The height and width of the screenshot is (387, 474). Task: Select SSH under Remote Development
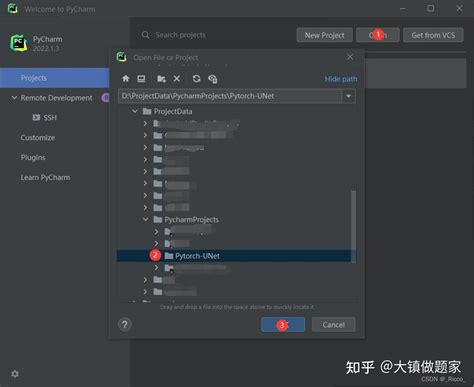(50, 118)
